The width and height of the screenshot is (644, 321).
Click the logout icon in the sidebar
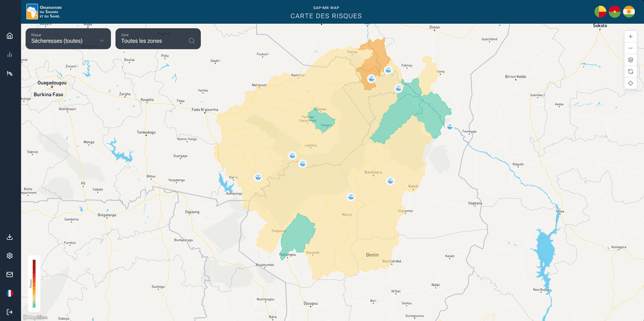tap(10, 312)
